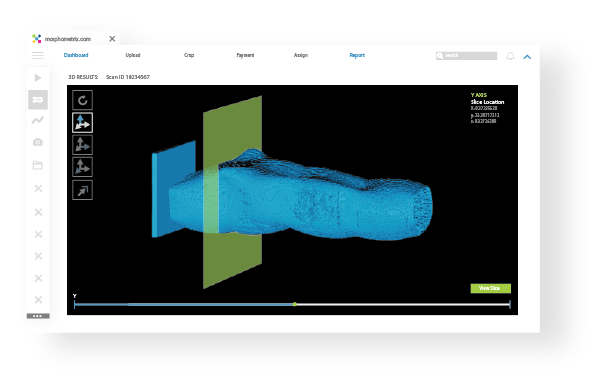The image size is (590, 382).
Task: Open the hamburger menu
Action: (38, 56)
